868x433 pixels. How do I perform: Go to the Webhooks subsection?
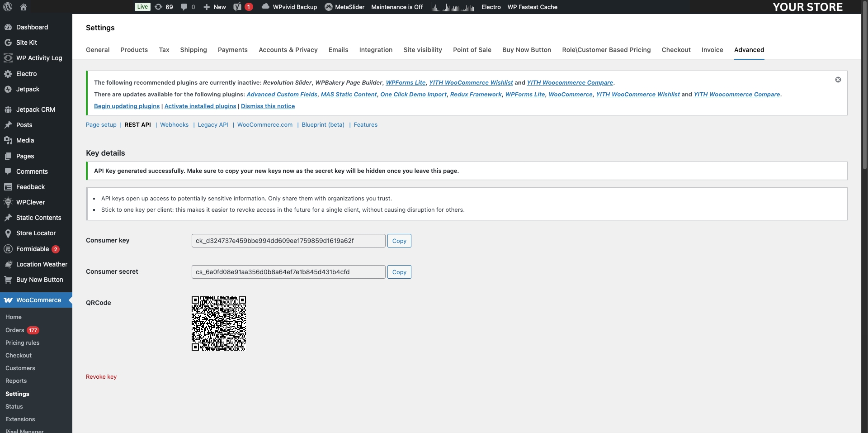[x=174, y=125]
